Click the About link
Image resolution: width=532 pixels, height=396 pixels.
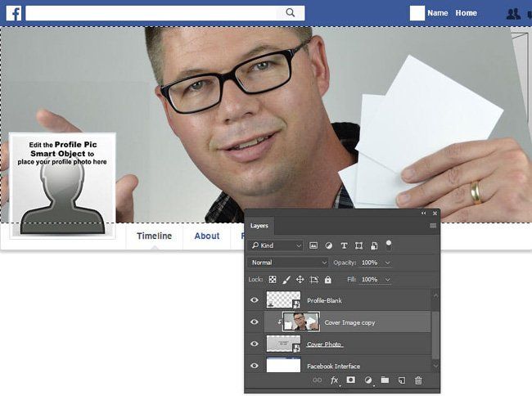point(206,236)
